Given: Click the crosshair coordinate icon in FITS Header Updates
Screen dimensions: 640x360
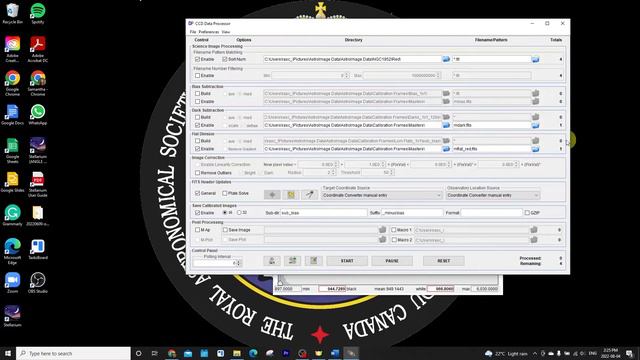Looking at the screenshot, I should (x=272, y=195).
